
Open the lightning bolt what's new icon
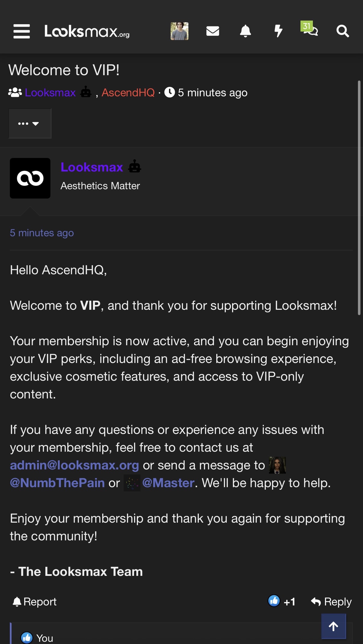278,31
